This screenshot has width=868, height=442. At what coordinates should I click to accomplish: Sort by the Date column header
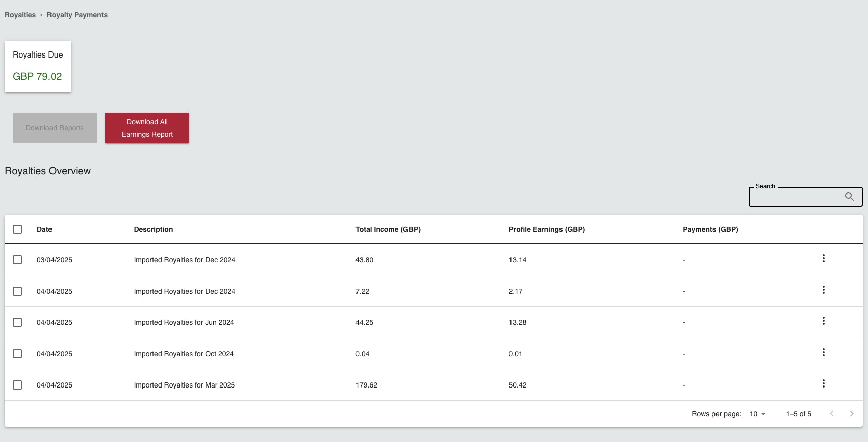pos(44,229)
